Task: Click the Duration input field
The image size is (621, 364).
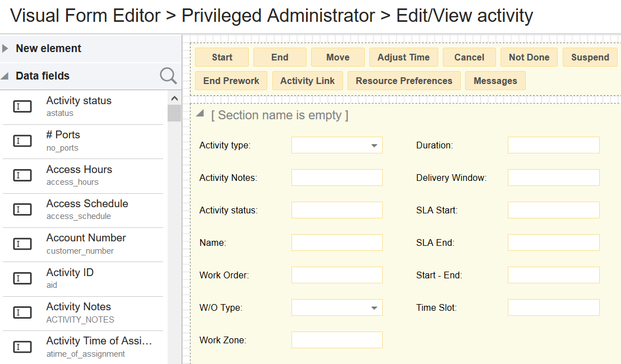Action: pyautogui.click(x=553, y=145)
